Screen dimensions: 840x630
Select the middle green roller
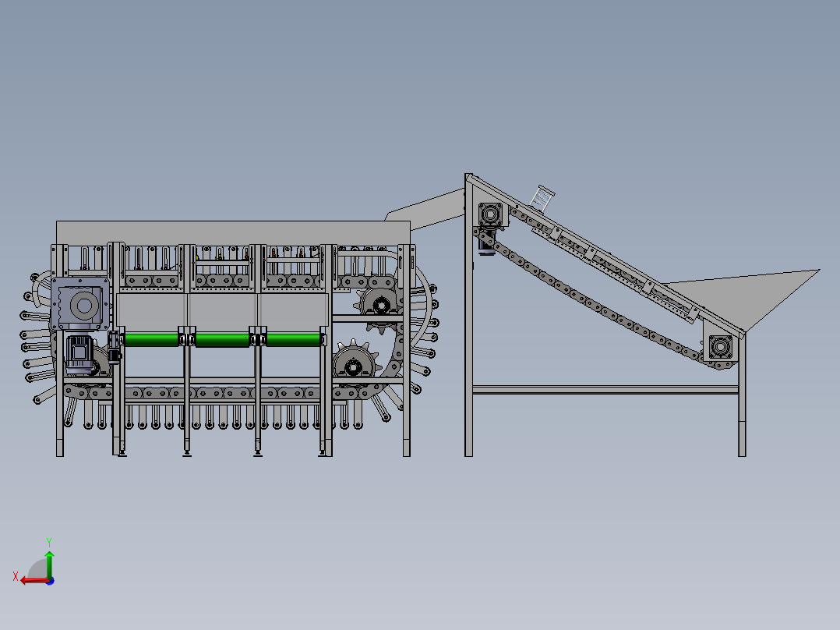click(x=222, y=339)
